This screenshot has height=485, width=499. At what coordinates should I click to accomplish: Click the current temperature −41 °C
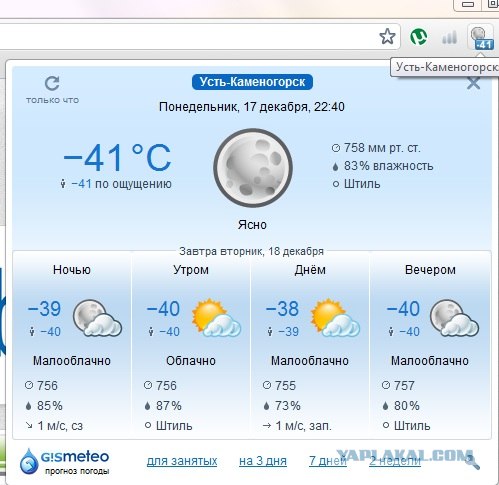(x=117, y=158)
